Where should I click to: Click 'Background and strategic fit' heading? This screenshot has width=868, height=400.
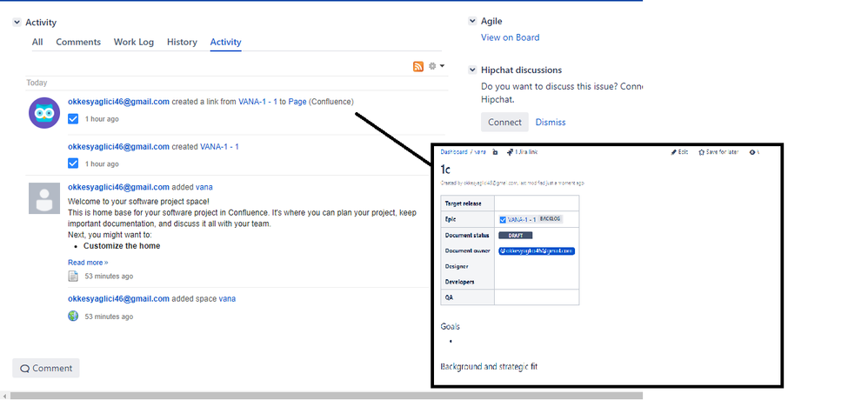(x=490, y=367)
